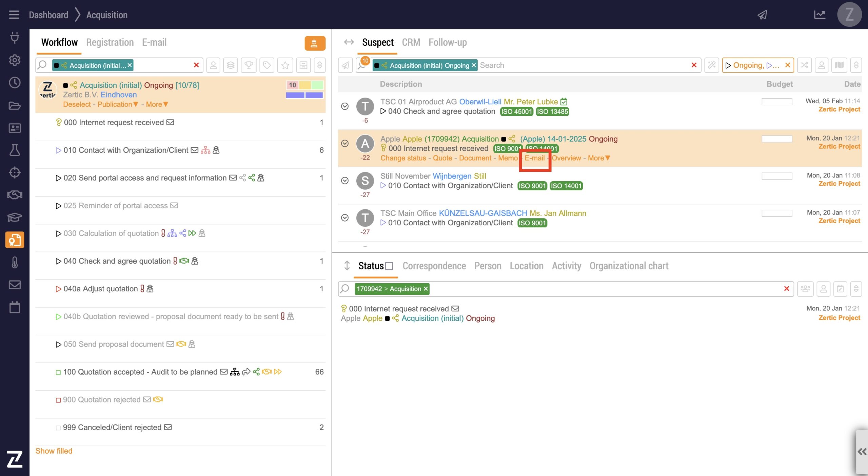Expand the Publication dropdown
The width and height of the screenshot is (868, 476).
click(x=118, y=104)
